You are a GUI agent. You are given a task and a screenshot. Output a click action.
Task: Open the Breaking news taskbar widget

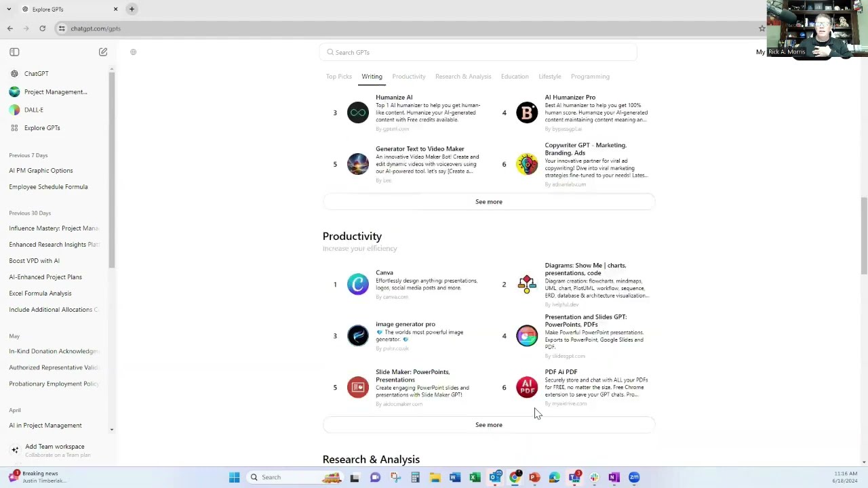coord(37,477)
